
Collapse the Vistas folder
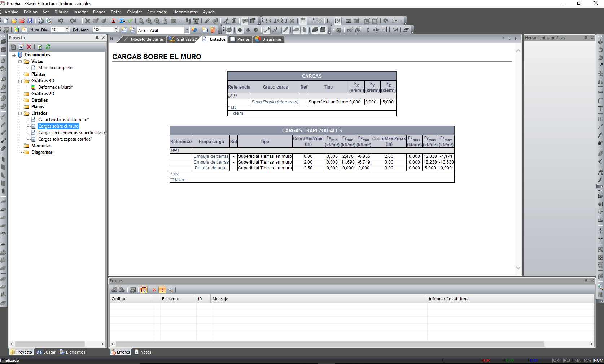[20, 62]
